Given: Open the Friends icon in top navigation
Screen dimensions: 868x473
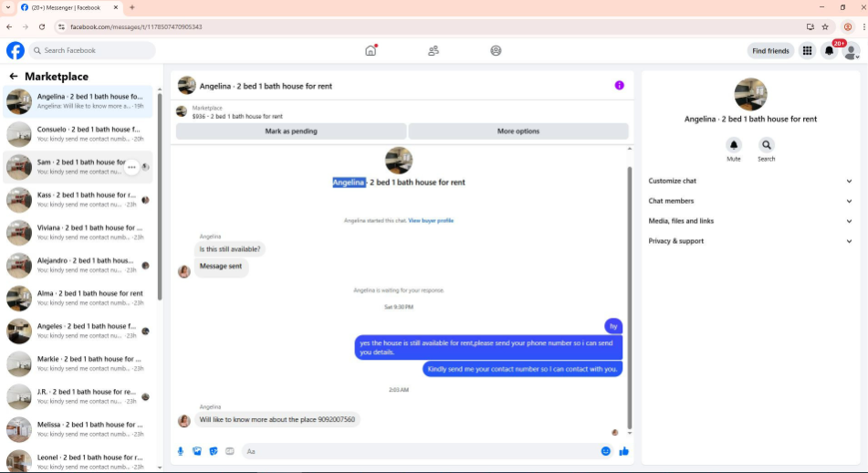Looking at the screenshot, I should tap(434, 50).
